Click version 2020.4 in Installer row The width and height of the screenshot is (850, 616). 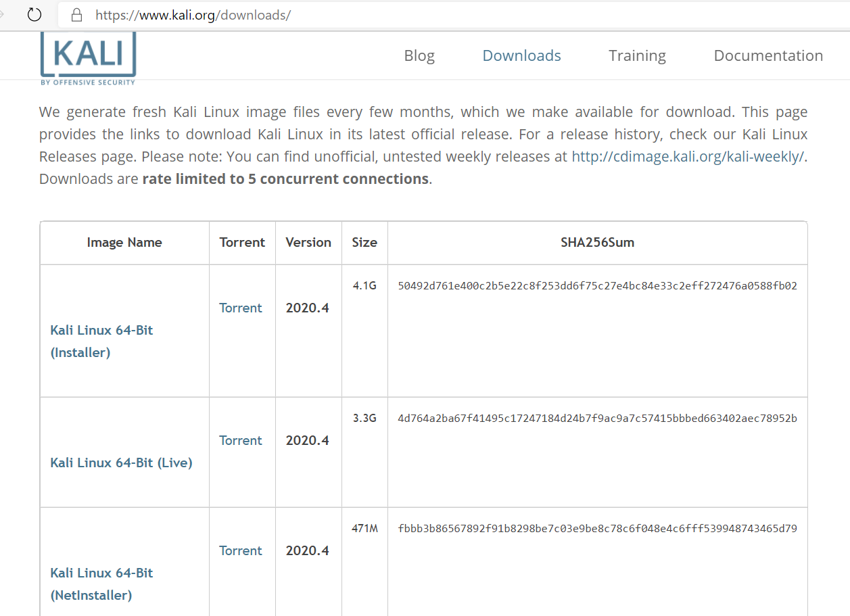(x=308, y=308)
